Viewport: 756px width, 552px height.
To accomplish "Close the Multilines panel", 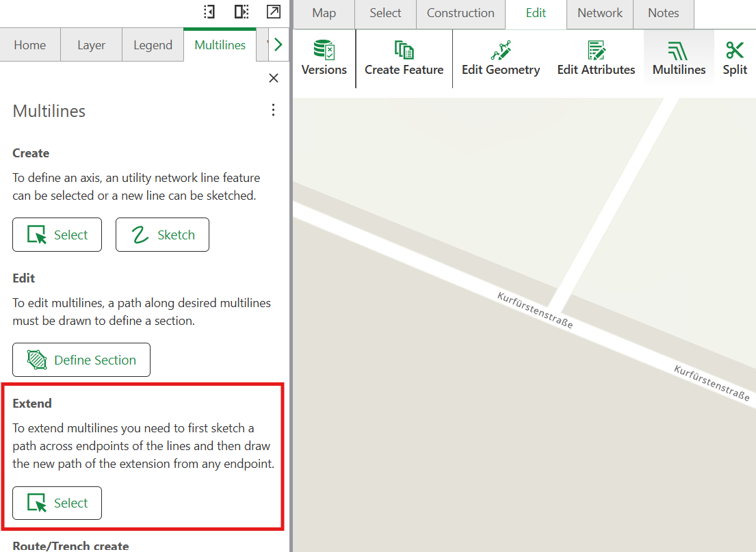I will point(274,78).
